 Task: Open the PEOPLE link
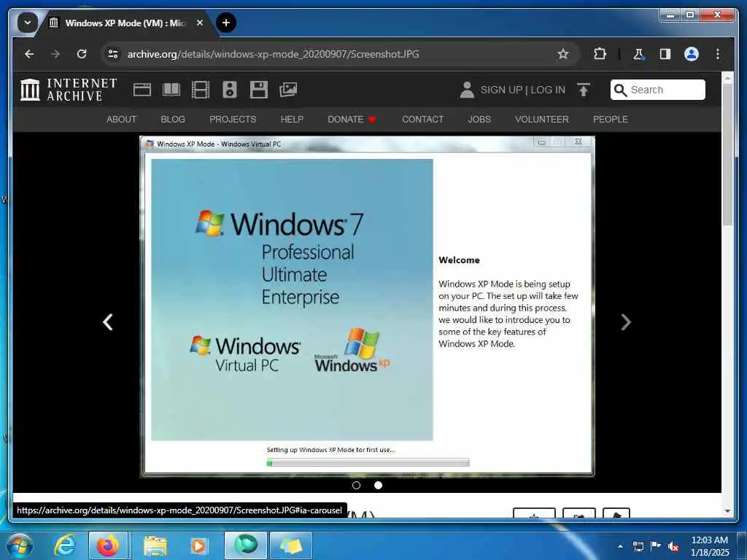pyautogui.click(x=611, y=119)
